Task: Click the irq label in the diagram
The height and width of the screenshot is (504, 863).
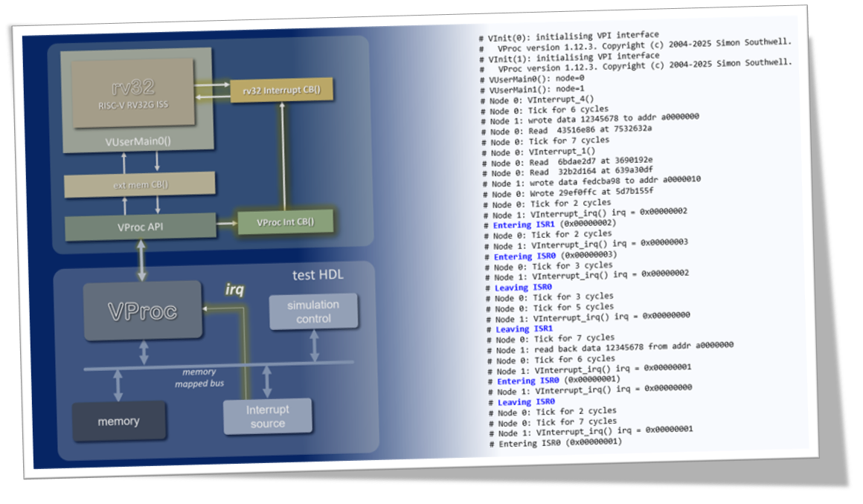Action: 235,287
